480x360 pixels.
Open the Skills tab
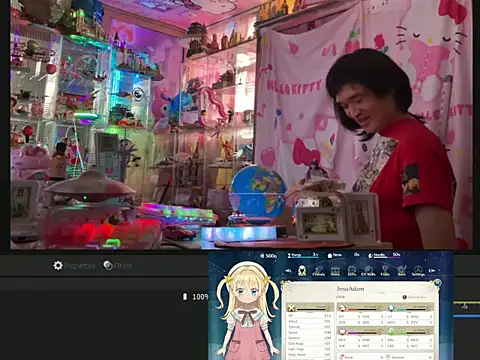(352, 271)
